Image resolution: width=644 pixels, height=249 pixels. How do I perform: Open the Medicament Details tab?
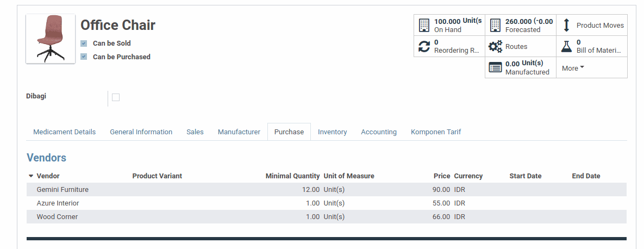[x=64, y=132]
